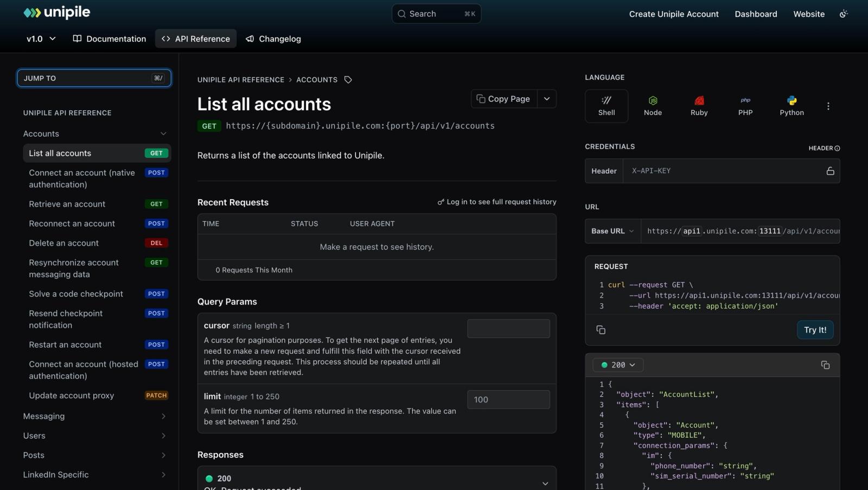
Task: Switch to API Reference tab
Action: pyautogui.click(x=196, y=39)
